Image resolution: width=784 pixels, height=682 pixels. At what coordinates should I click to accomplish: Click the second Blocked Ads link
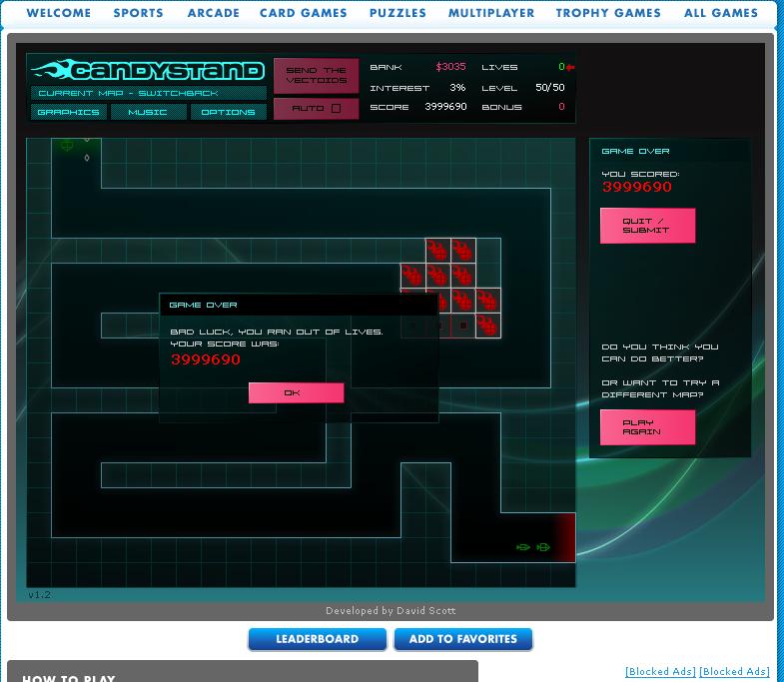point(734,671)
